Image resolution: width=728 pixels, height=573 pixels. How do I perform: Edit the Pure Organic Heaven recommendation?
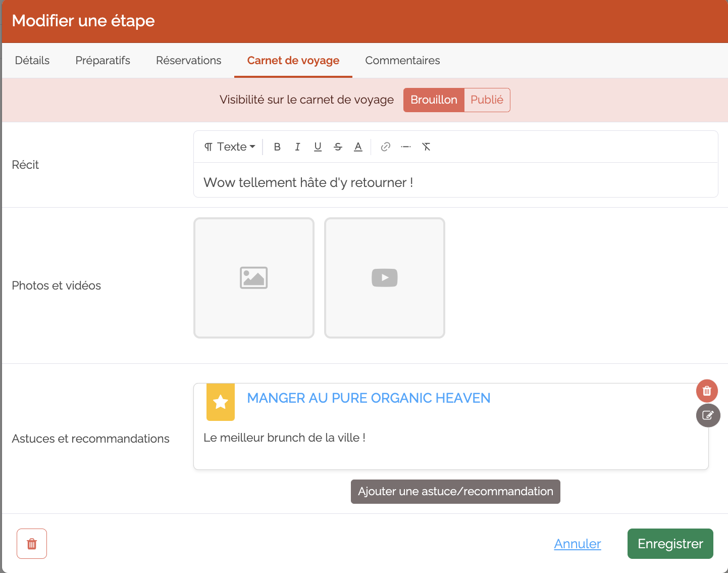[x=708, y=415]
